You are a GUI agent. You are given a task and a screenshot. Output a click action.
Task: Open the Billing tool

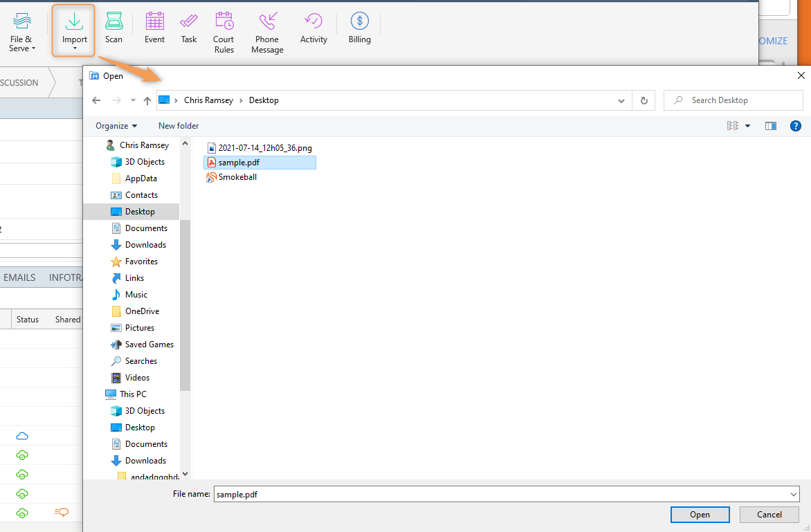tap(359, 28)
